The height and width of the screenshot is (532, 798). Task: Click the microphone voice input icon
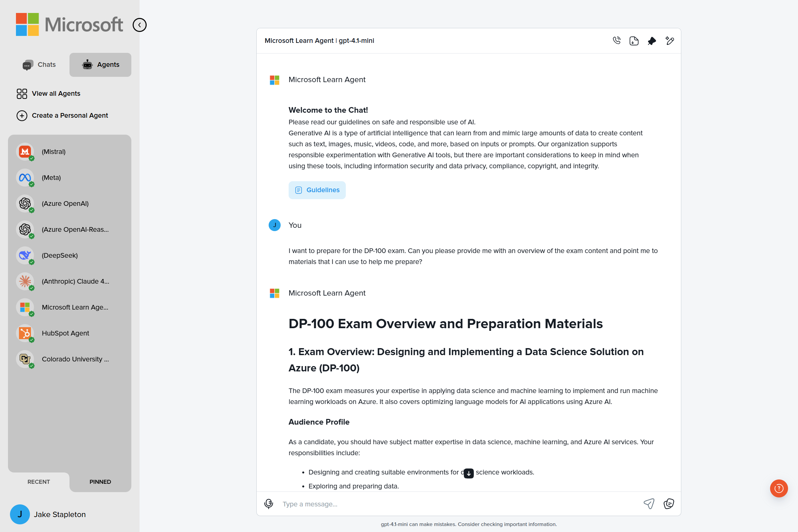(269, 504)
